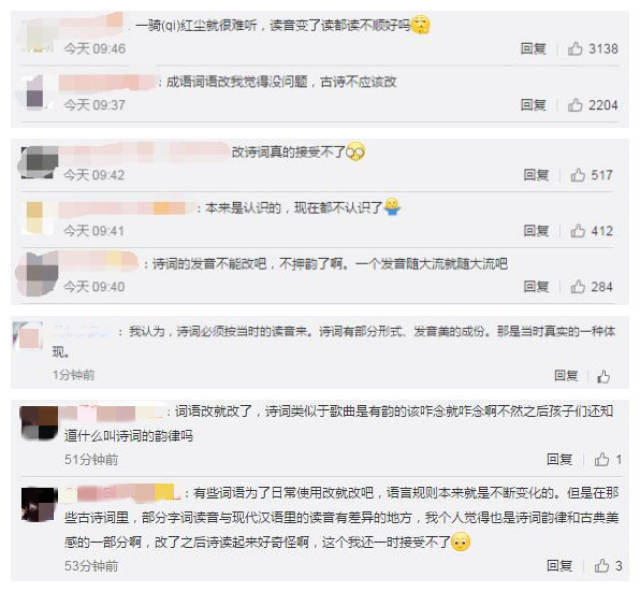Reply to the 09:42 comment
Image resolution: width=640 pixels, height=592 pixels.
536,175
